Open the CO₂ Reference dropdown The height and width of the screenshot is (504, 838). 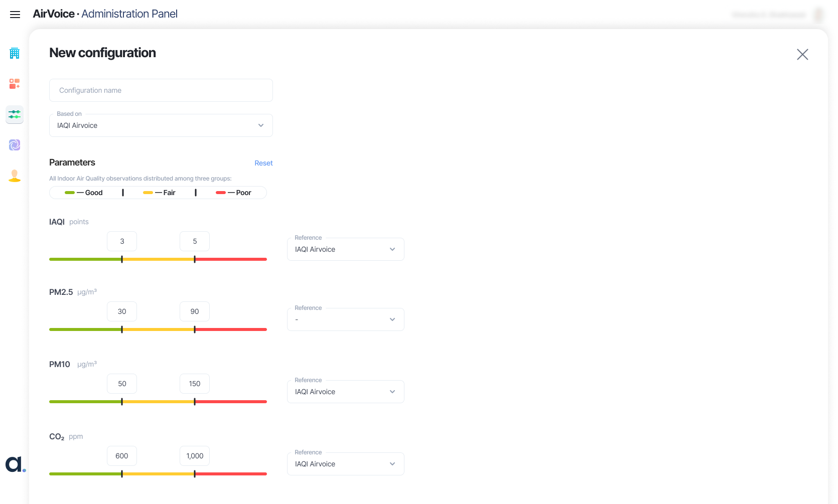pos(345,464)
